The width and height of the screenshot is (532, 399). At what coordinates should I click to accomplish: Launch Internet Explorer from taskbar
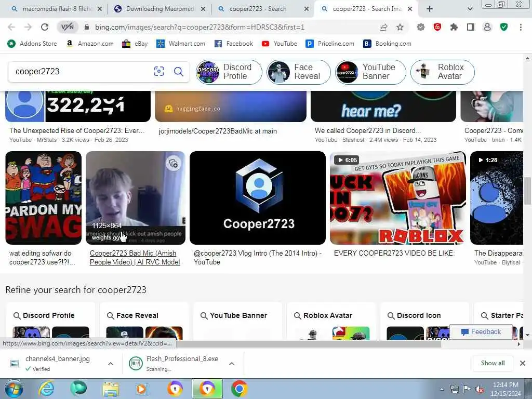(x=46, y=389)
